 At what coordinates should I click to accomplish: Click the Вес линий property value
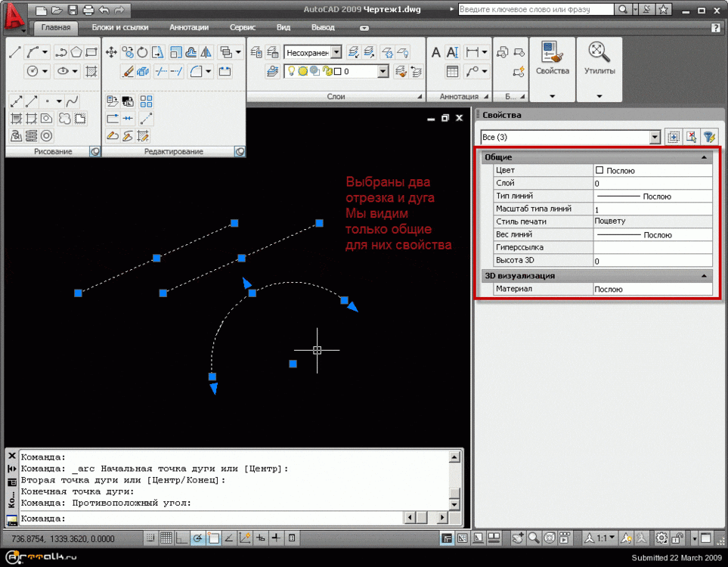click(653, 234)
